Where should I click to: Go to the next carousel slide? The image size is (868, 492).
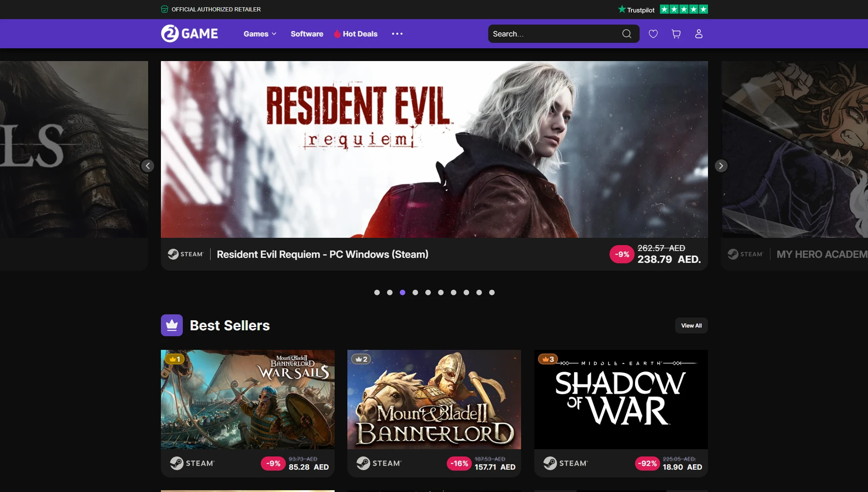721,166
